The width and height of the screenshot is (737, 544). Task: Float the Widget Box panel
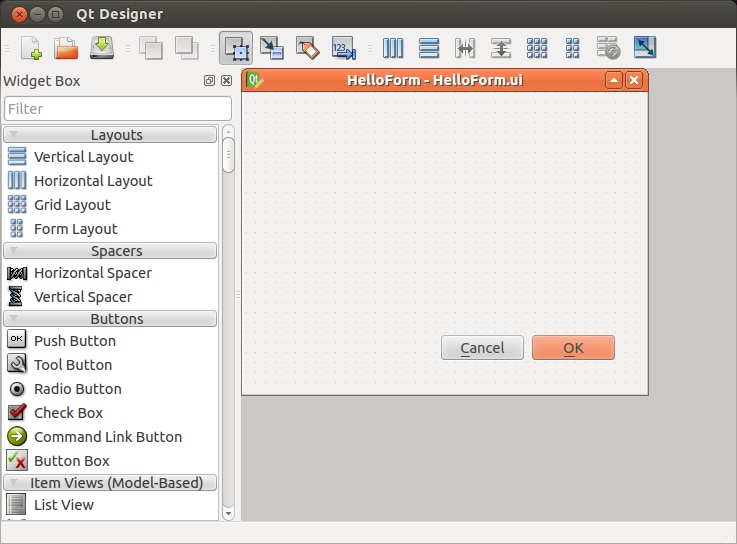coord(209,80)
